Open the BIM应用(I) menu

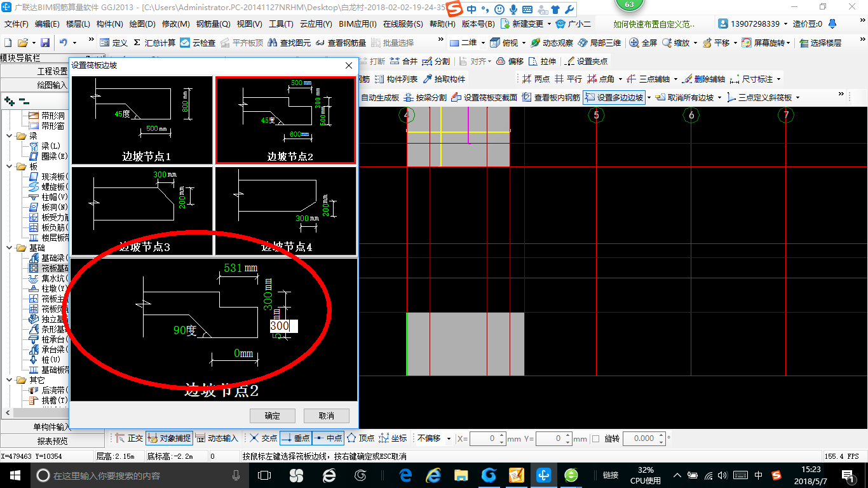tap(357, 24)
